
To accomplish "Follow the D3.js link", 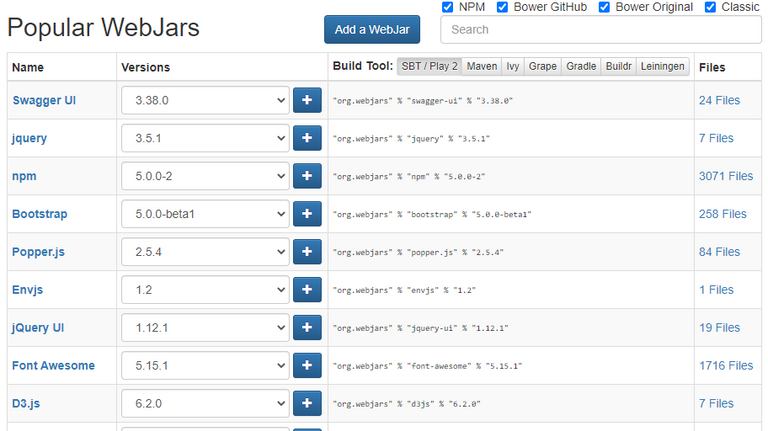I will click(26, 404).
